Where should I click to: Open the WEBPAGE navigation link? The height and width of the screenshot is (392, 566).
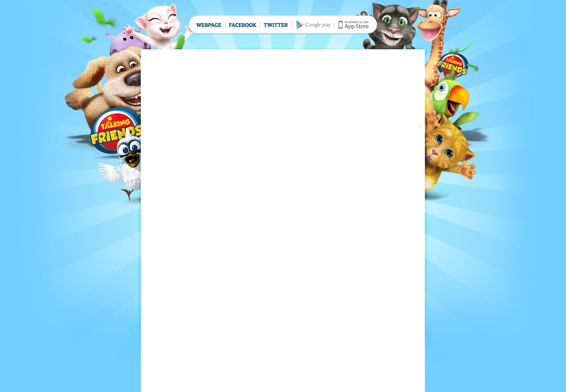click(209, 25)
